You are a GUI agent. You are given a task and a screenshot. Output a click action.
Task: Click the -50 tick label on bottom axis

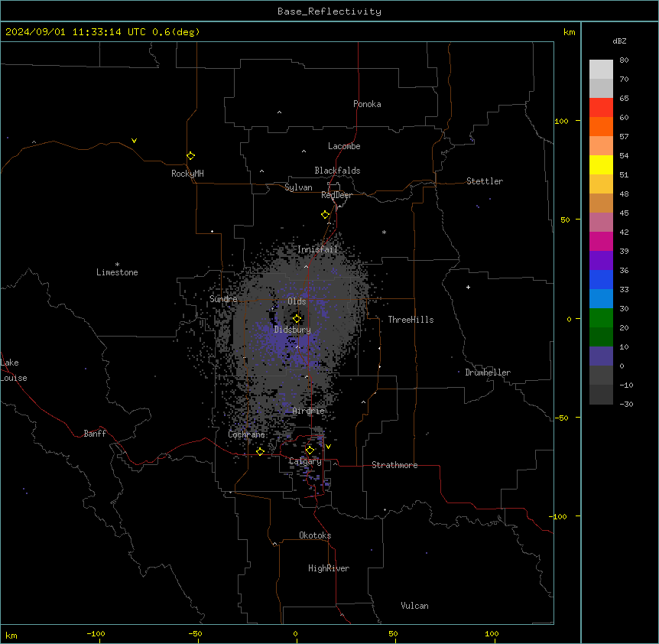click(195, 633)
